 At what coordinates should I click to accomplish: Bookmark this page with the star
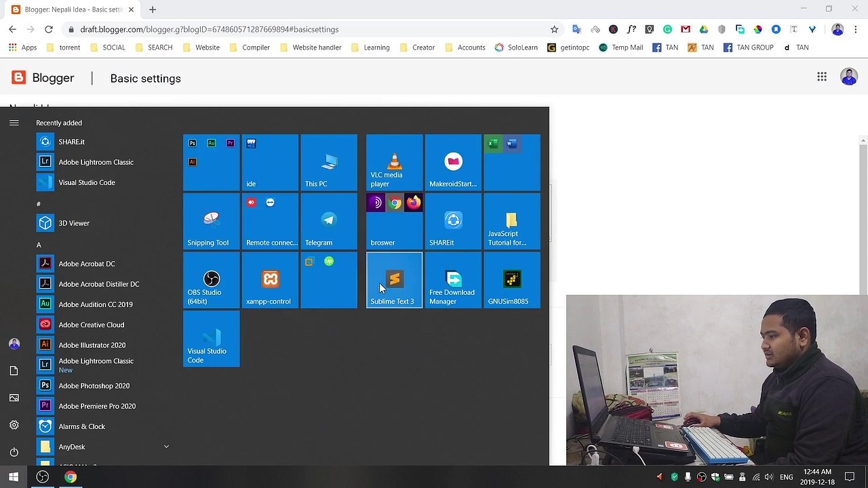pos(554,29)
